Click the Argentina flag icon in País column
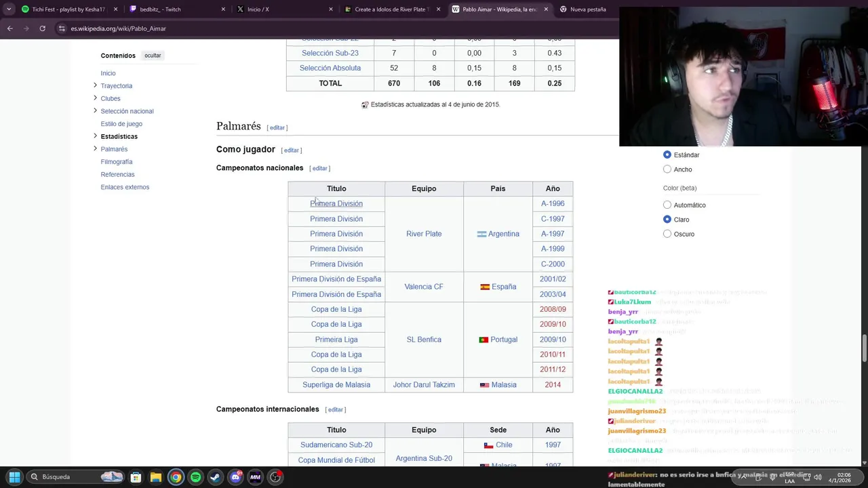868x488 pixels. pyautogui.click(x=481, y=235)
